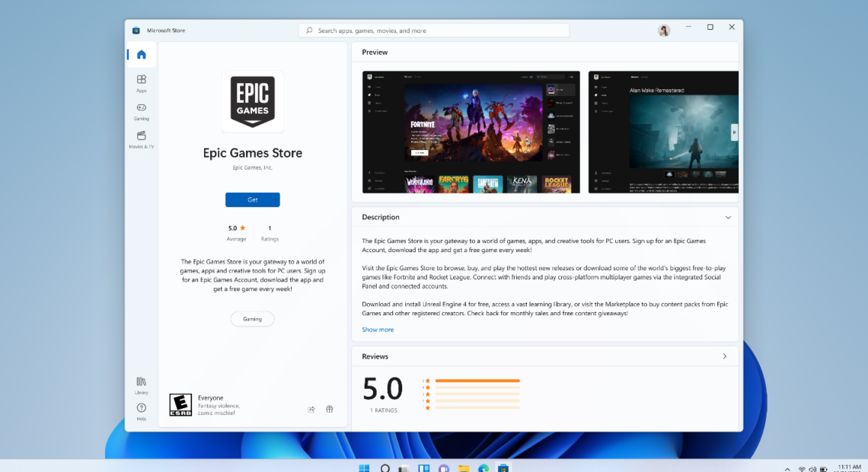This screenshot has width=868, height=472.
Task: Expand the Reviews section
Action: click(725, 356)
